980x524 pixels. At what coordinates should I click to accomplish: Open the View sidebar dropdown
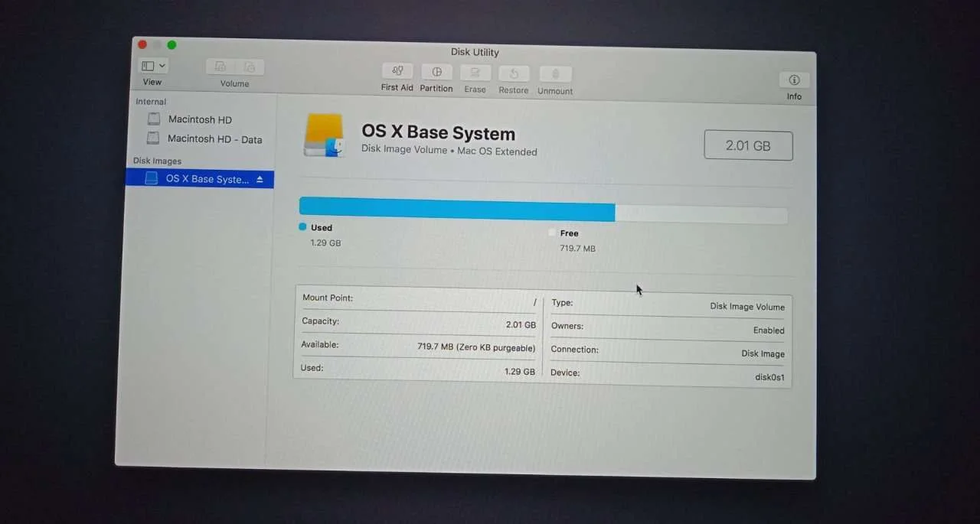pyautogui.click(x=153, y=66)
